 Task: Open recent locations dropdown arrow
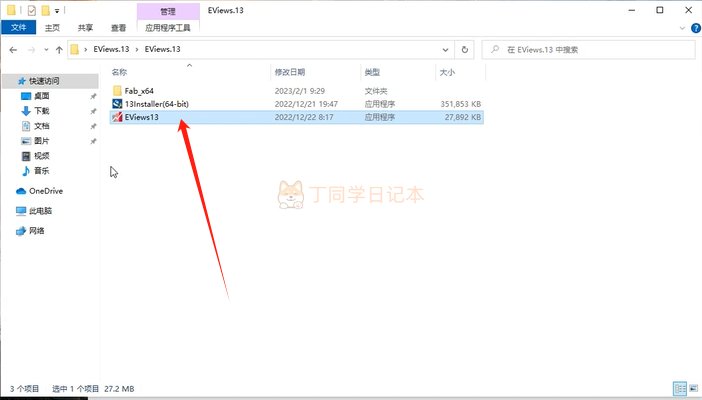[46, 50]
